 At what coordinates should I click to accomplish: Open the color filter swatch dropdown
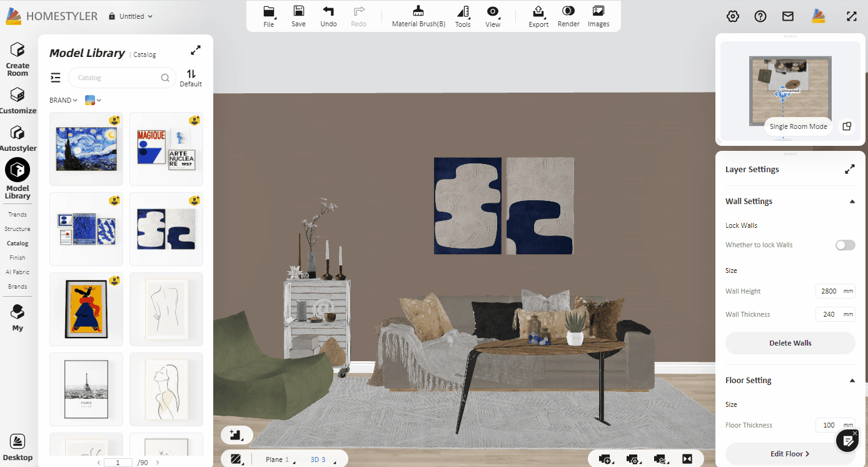click(93, 100)
